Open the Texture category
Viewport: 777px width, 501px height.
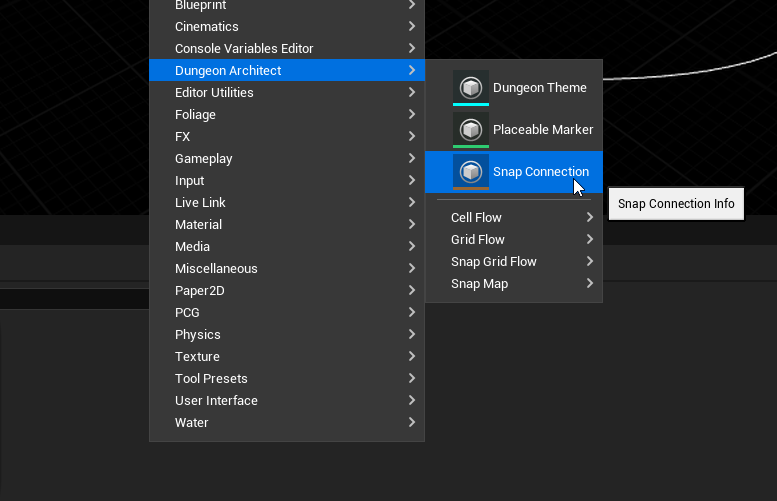pos(287,356)
